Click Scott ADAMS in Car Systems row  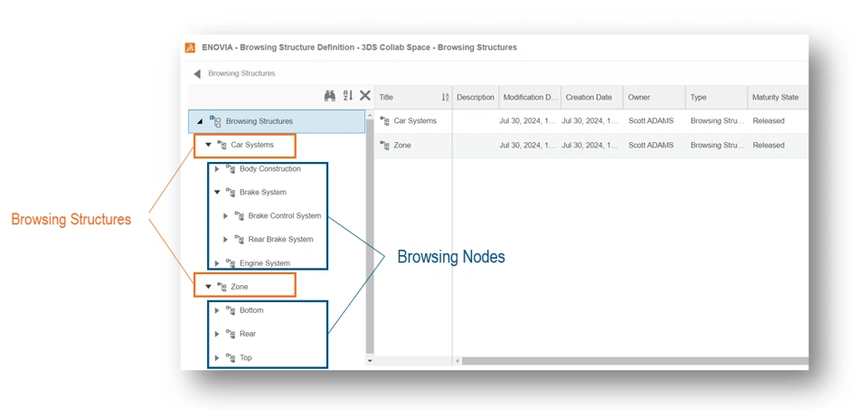pos(651,121)
